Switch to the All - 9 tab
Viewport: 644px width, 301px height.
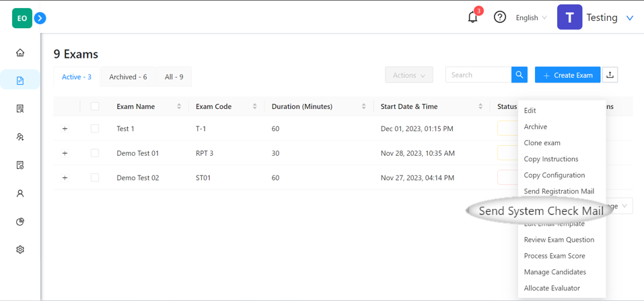[x=174, y=77]
